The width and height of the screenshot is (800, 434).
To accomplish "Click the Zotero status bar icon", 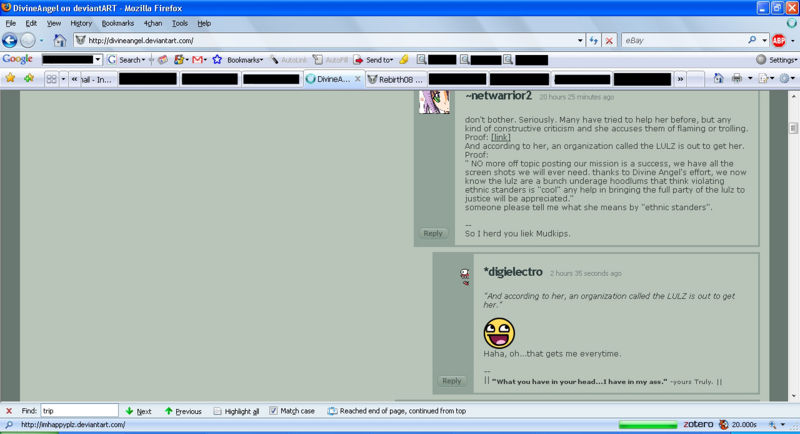I will [698, 424].
